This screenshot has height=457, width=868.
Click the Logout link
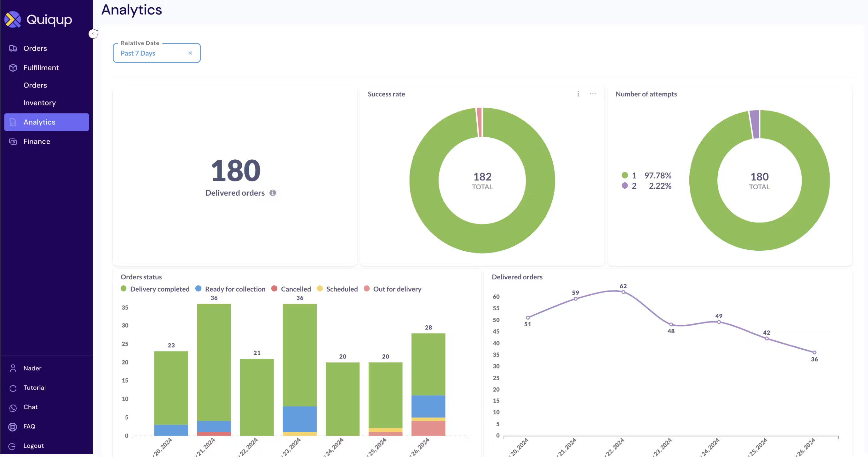(33, 446)
